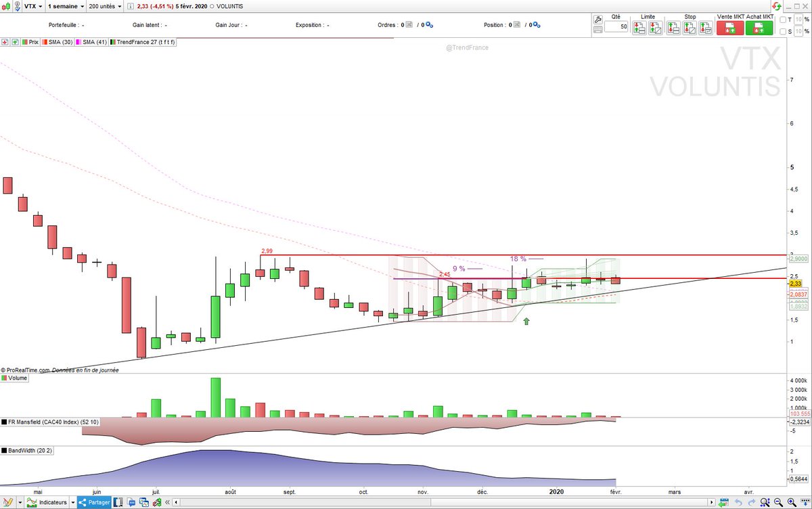Click the orders list icon next to Ordres
812x509 pixels.
click(410, 25)
